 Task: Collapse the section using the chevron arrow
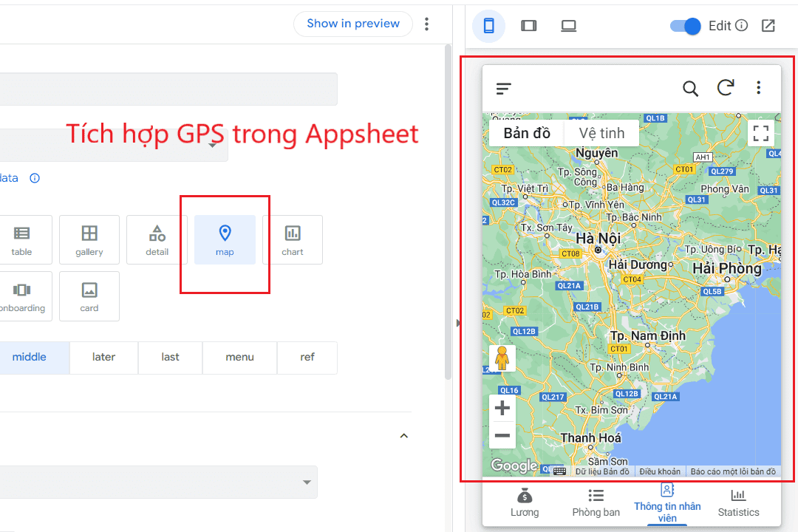(x=403, y=436)
